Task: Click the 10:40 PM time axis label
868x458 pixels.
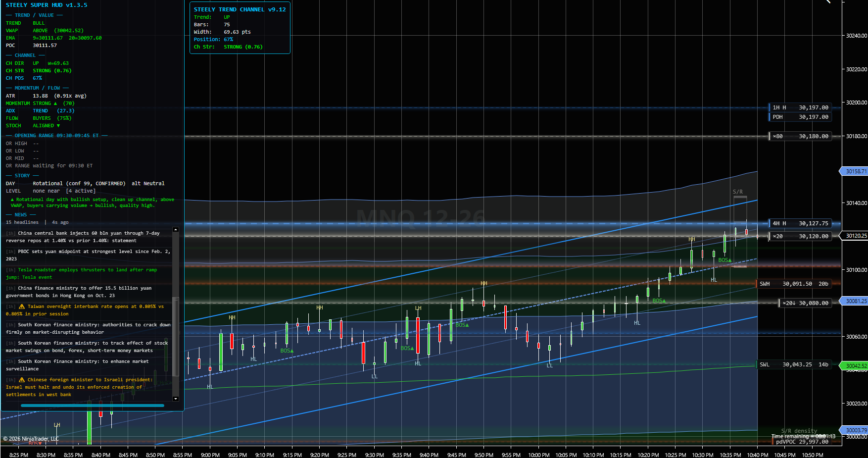Action: click(758, 455)
